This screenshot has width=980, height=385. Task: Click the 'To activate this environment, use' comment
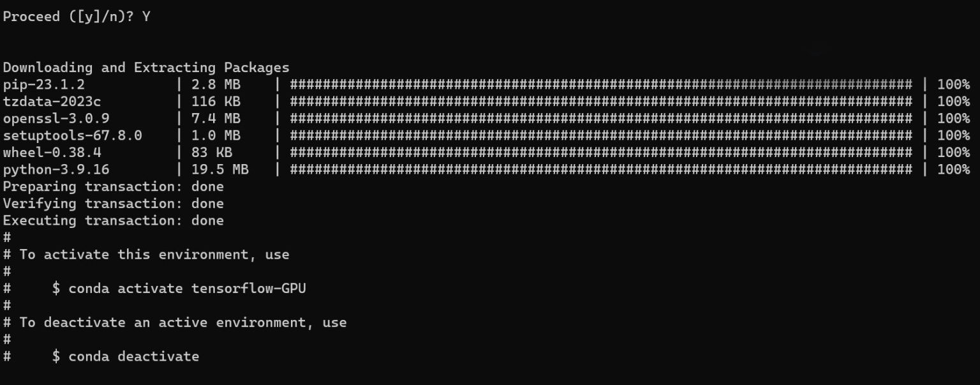tap(154, 255)
